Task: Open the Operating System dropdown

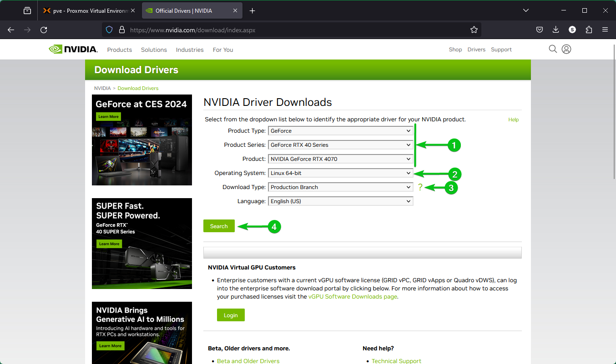Action: (x=341, y=173)
